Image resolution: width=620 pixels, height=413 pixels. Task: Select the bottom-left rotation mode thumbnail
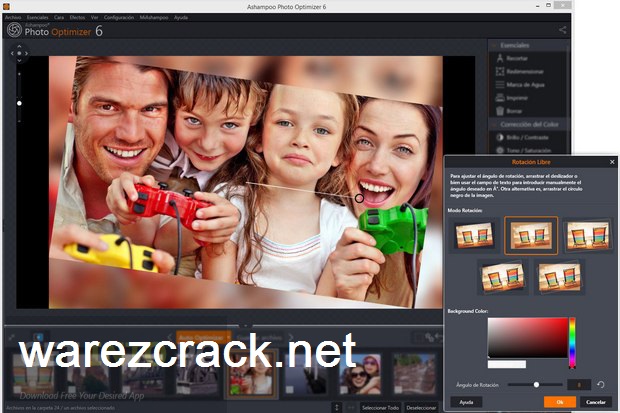[503, 277]
